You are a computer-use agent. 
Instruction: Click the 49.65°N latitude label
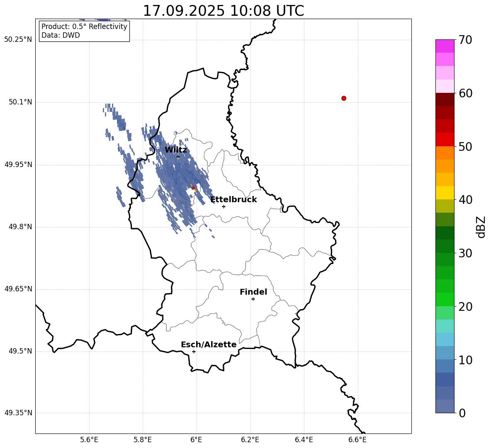point(18,289)
